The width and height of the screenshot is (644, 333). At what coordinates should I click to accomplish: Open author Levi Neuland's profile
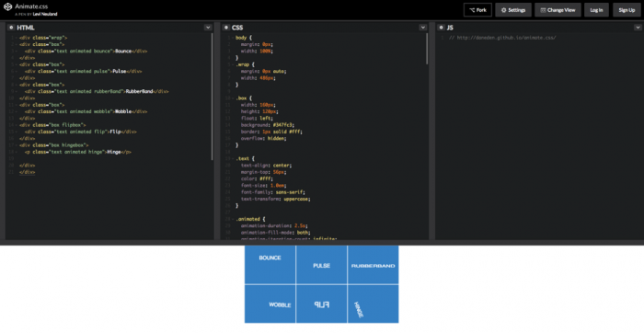45,14
